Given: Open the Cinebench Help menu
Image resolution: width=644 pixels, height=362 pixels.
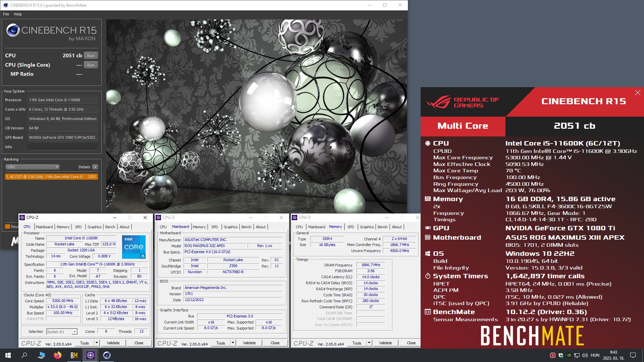Looking at the screenshot, I should click(x=18, y=14).
